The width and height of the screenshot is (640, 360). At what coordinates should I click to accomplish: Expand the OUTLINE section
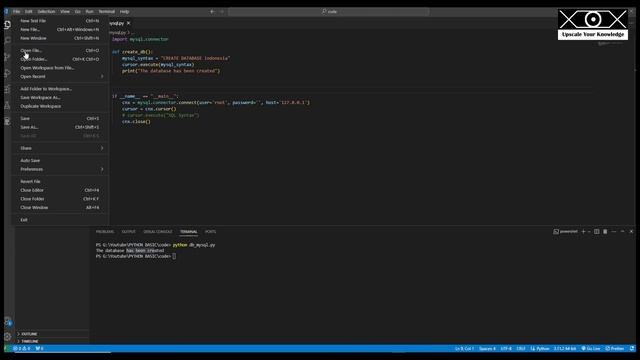(52, 334)
